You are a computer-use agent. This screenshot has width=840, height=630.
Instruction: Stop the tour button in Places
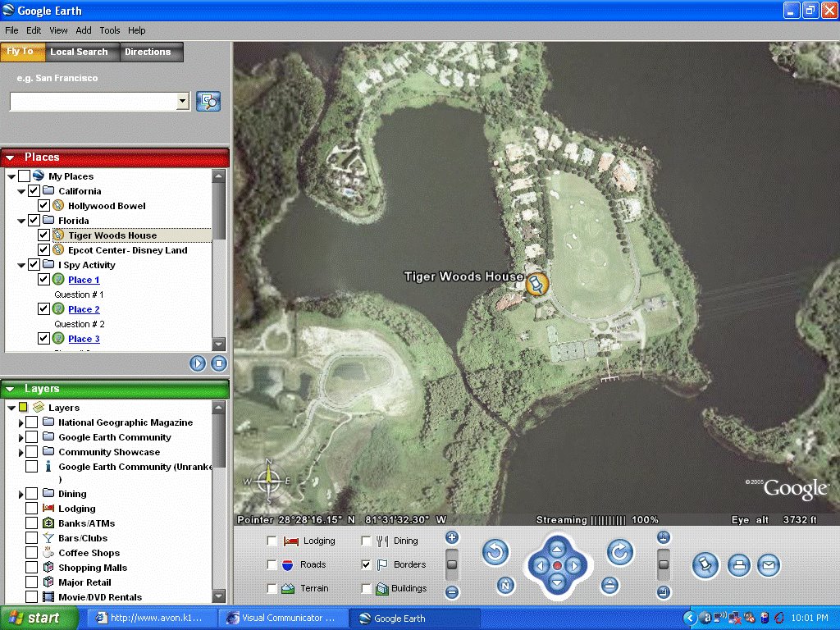pyautogui.click(x=218, y=363)
